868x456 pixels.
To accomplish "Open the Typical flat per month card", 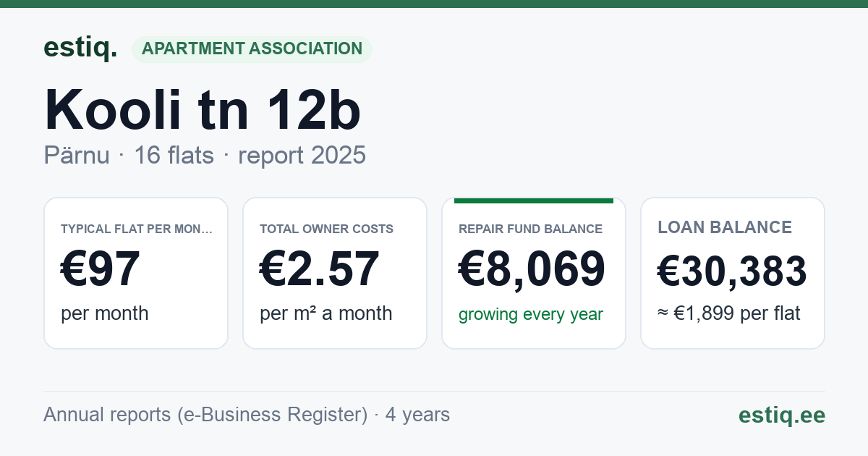I will [x=136, y=273].
